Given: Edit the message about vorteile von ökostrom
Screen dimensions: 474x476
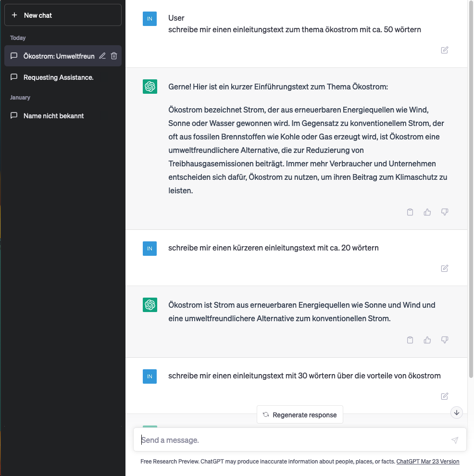Looking at the screenshot, I should point(445,396).
